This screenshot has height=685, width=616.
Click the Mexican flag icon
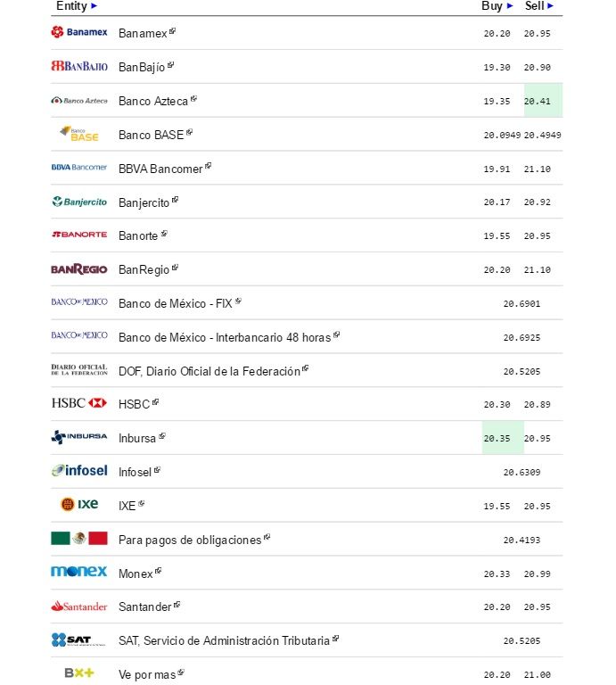(79, 539)
